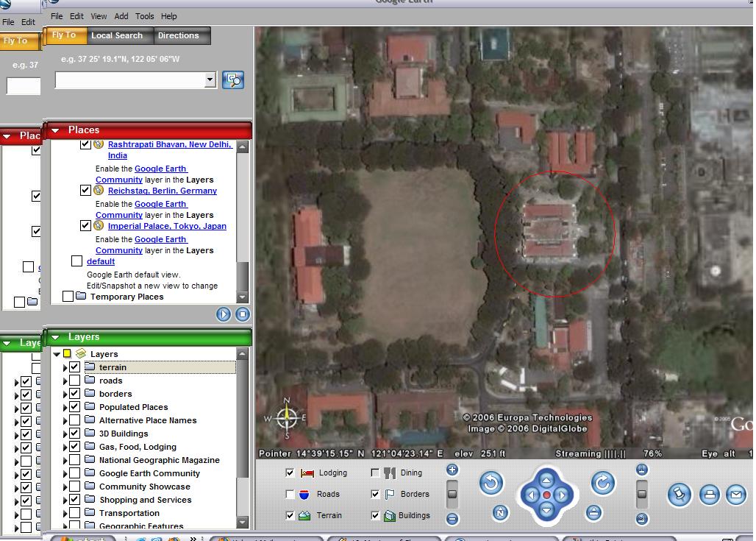The image size is (756, 541).
Task: Uncheck the 3D Buildings layer checkbox
Action: (x=74, y=434)
